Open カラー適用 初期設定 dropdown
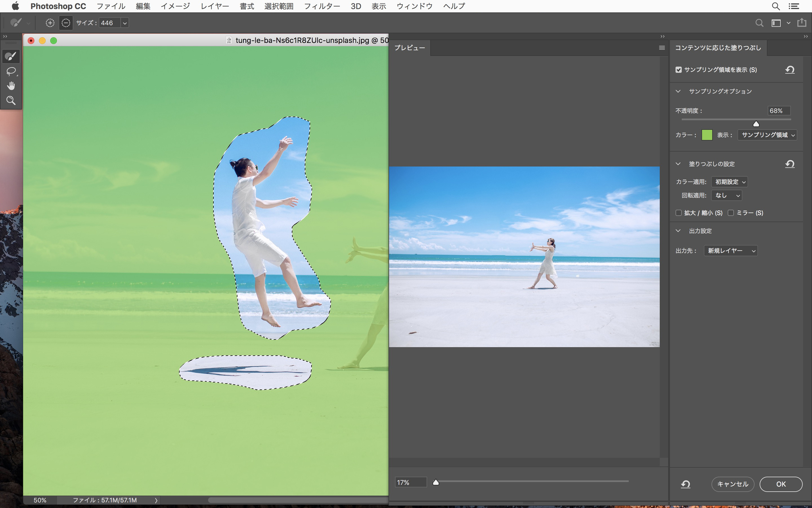The image size is (812, 508). point(730,182)
